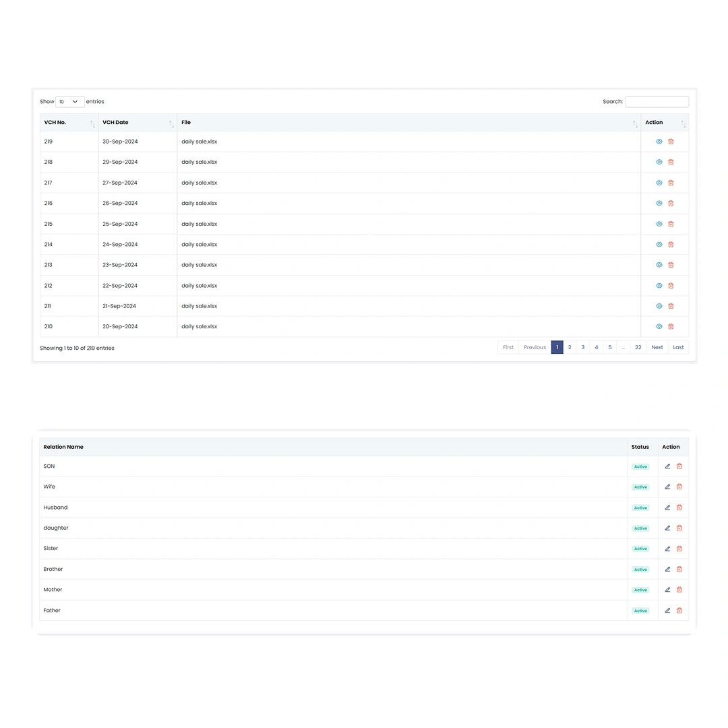
Task: Edit the Brother relation
Action: click(667, 569)
